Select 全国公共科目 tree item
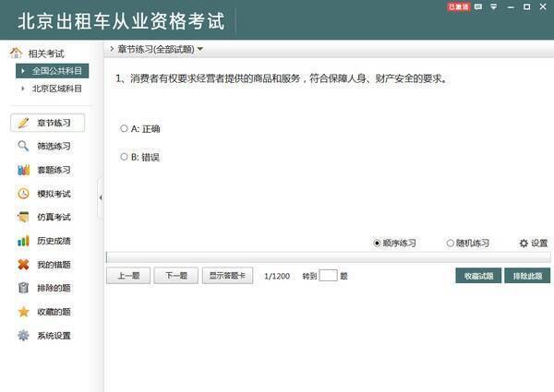 coord(53,71)
